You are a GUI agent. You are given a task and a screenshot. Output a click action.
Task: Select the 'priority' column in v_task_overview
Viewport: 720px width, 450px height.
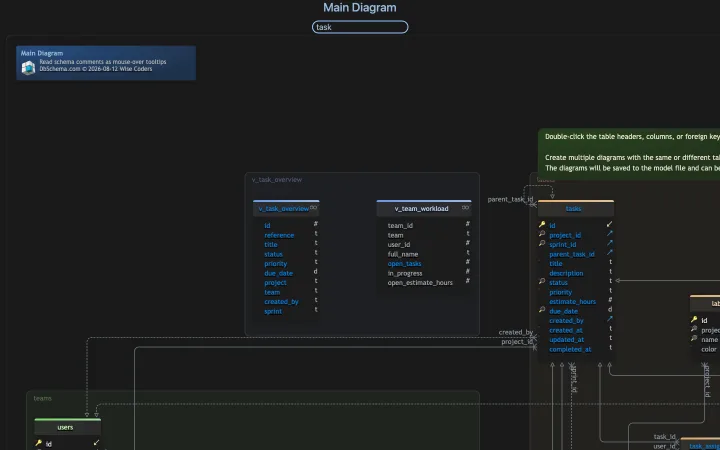coord(276,264)
